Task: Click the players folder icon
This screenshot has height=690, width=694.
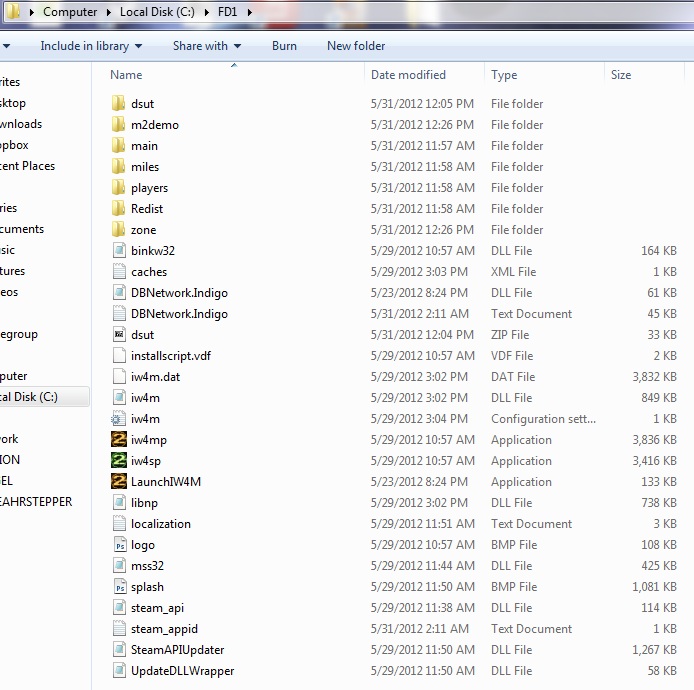Action: click(118, 188)
